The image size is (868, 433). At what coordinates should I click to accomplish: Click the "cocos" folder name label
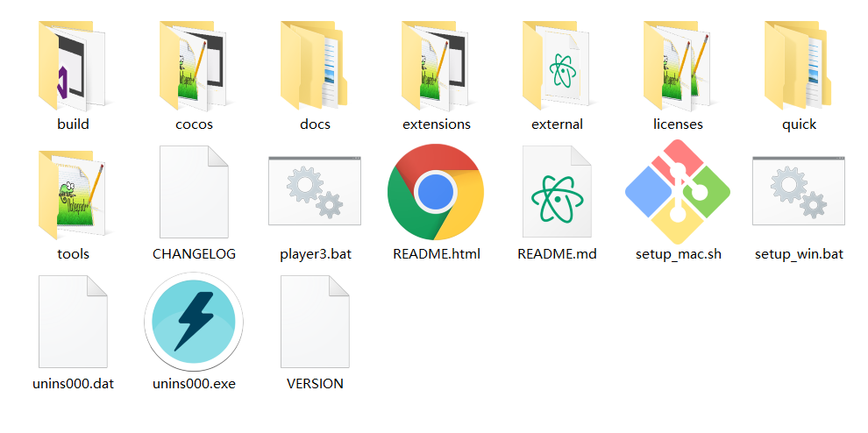coord(194,124)
